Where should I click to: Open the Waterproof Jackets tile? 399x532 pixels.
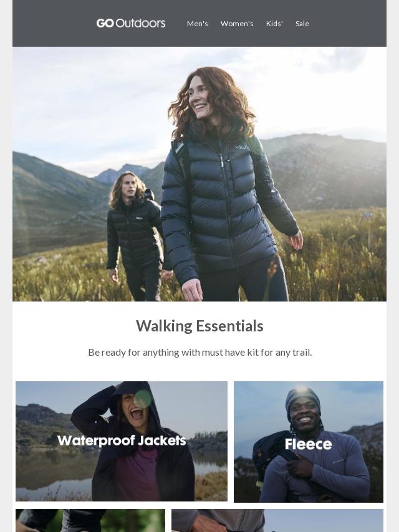(x=122, y=441)
